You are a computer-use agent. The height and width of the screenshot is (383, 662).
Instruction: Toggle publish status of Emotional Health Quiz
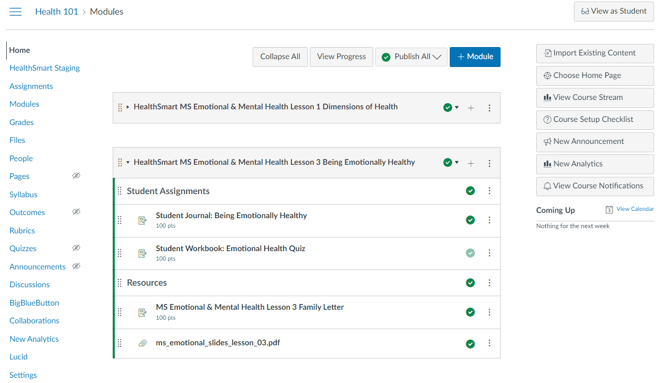[x=470, y=253]
